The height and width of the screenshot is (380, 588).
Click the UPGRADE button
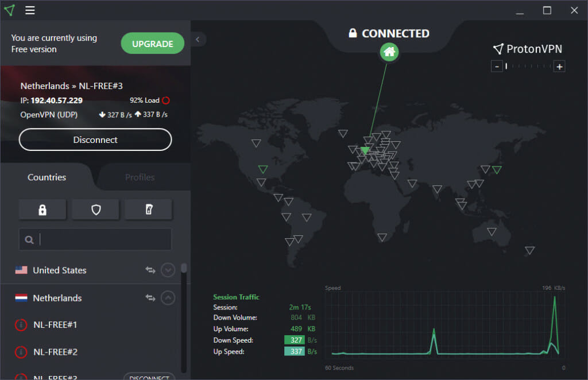pos(153,44)
